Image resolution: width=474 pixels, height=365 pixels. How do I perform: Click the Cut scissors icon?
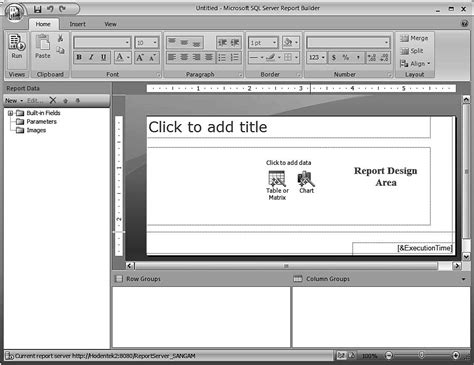(x=60, y=38)
